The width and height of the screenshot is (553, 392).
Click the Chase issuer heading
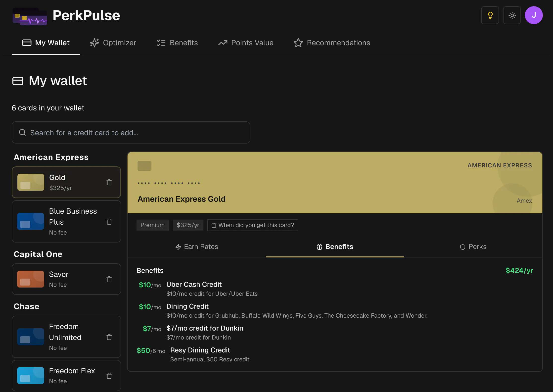tap(27, 306)
